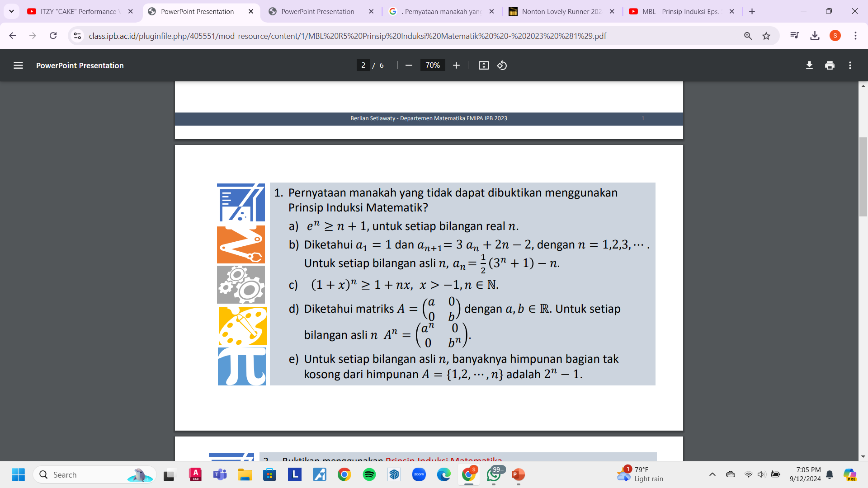The image size is (868, 488).
Task: Click the PDF zoom out button
Action: tap(408, 66)
